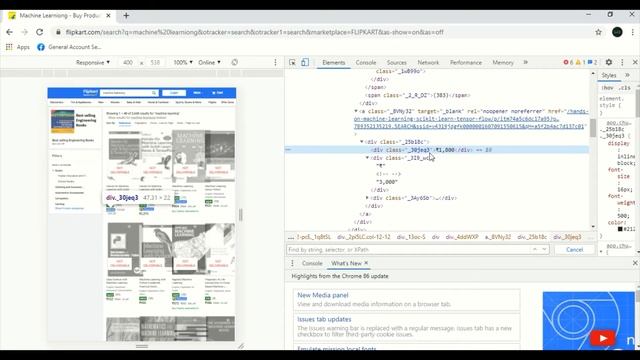
Task: Open New Media panel highlight
Action: tap(323, 295)
